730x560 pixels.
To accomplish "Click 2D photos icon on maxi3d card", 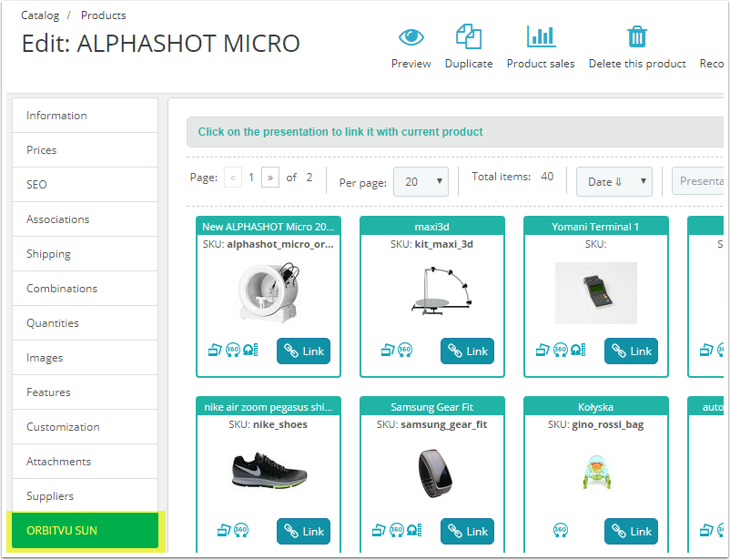I will click(388, 350).
